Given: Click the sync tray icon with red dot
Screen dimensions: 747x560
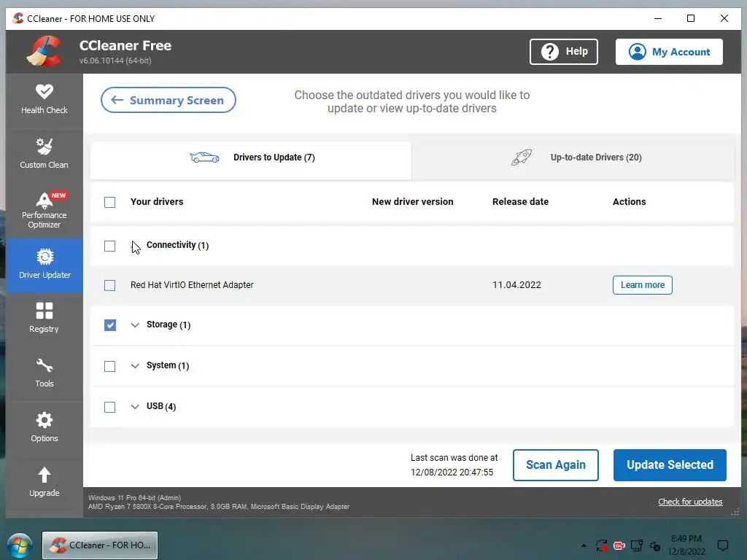Looking at the screenshot, I should pyautogui.click(x=601, y=545).
